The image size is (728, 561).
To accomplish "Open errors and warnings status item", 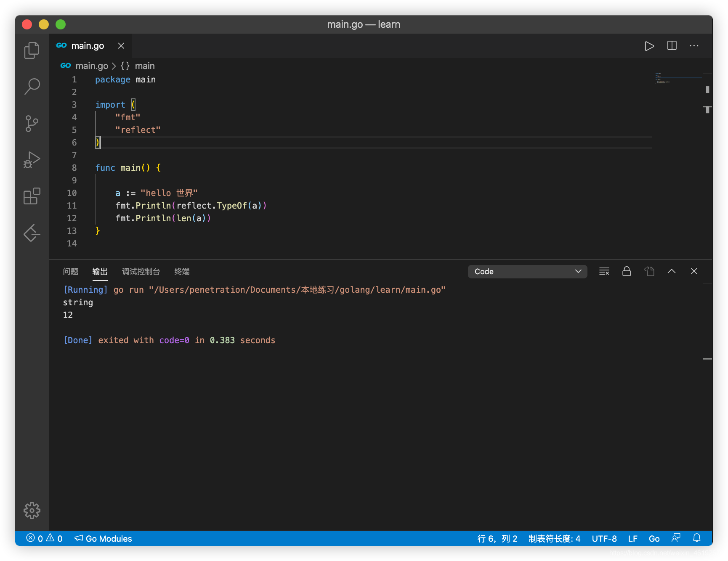I will (44, 538).
